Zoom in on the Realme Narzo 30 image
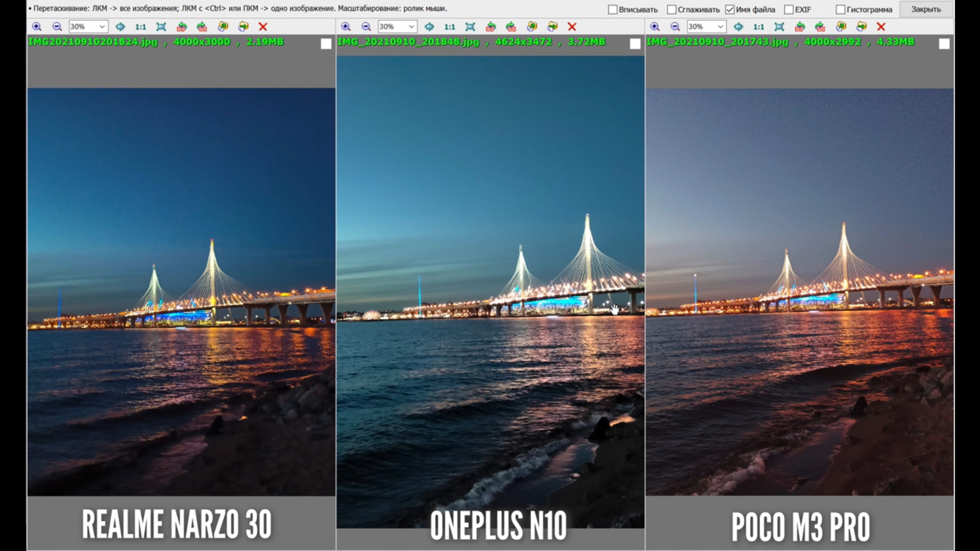980x551 pixels. [x=37, y=27]
